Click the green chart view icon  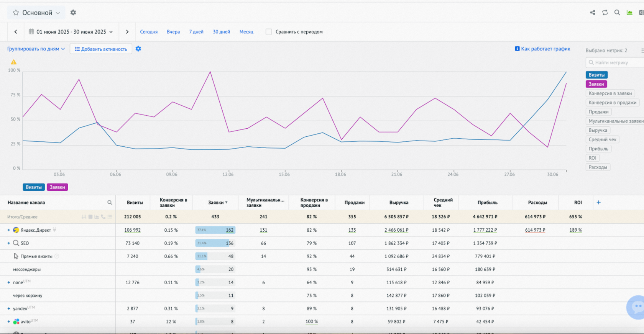(629, 13)
